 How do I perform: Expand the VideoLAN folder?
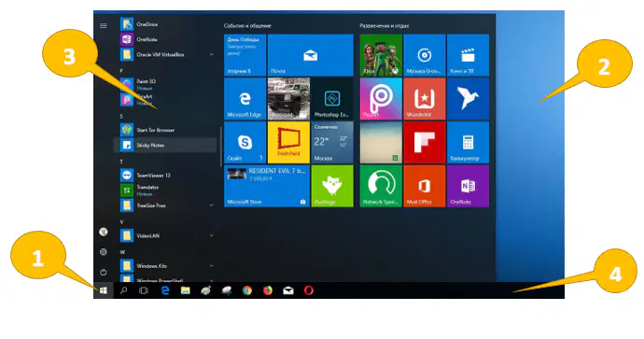[211, 235]
